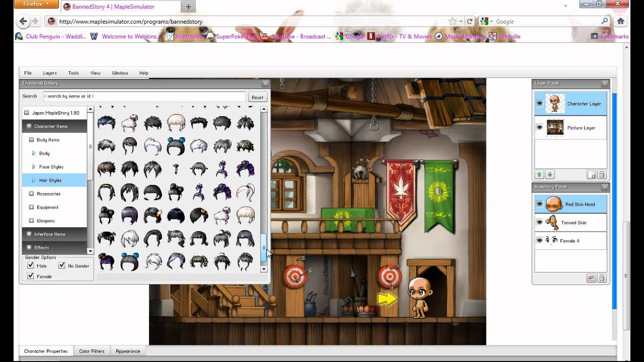
Task: Open the Face Styles category
Action: click(51, 167)
